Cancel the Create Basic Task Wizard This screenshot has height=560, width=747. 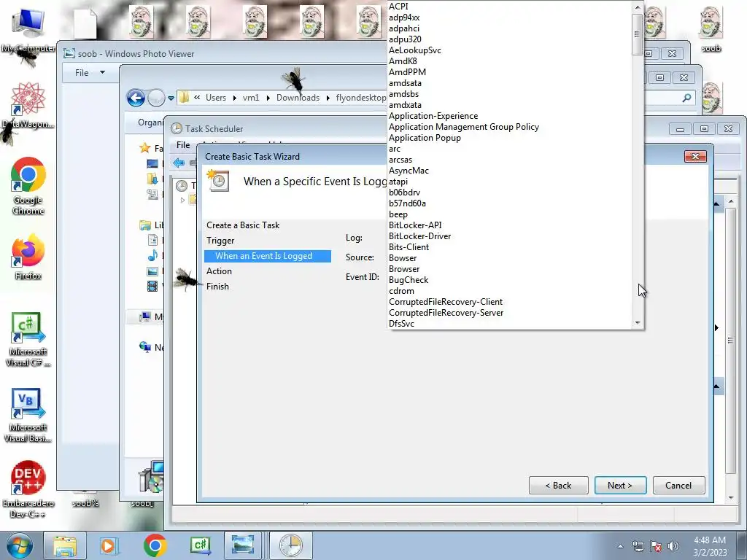[678, 485]
